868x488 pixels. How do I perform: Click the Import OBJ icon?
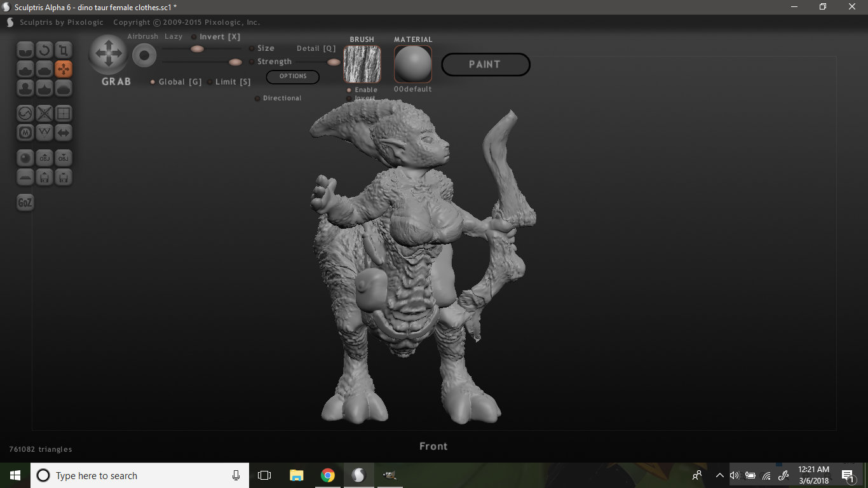(44, 158)
